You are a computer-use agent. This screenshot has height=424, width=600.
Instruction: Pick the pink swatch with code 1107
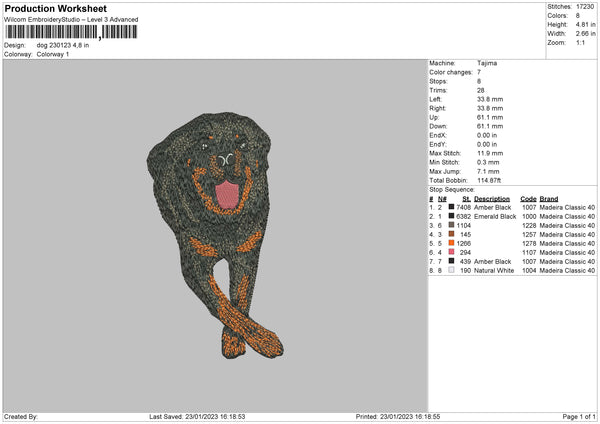click(452, 252)
